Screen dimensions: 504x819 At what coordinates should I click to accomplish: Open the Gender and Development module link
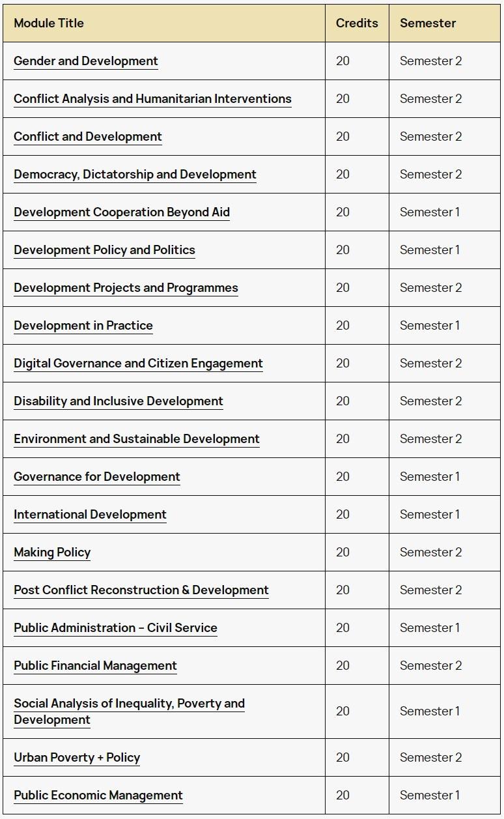[86, 61]
